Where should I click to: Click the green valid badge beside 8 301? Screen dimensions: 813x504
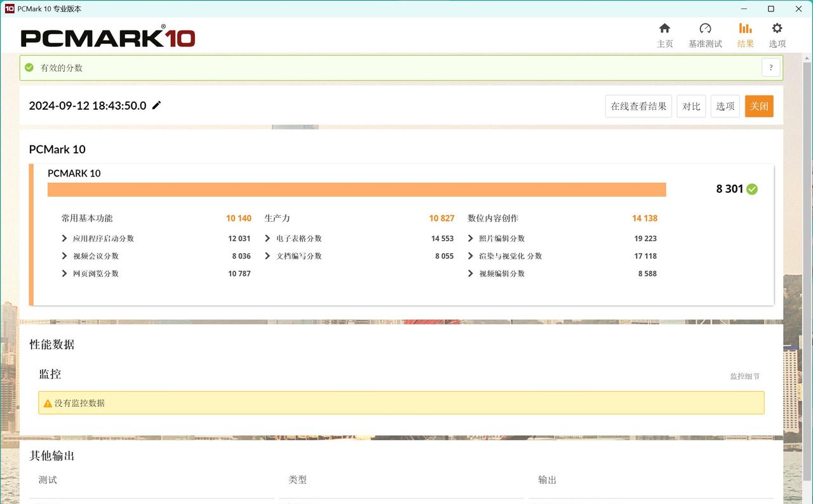tap(752, 189)
